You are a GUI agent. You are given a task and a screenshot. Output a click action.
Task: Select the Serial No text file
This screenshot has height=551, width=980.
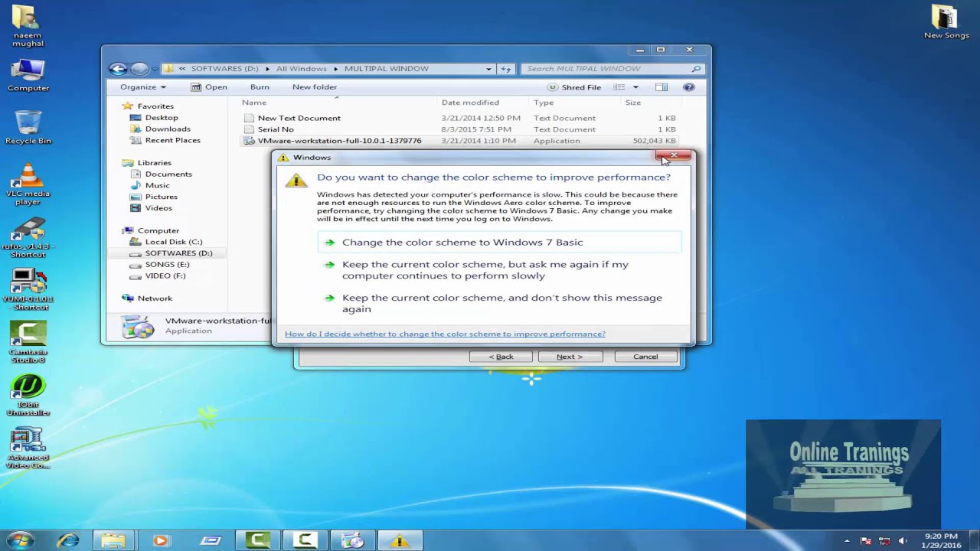275,130
